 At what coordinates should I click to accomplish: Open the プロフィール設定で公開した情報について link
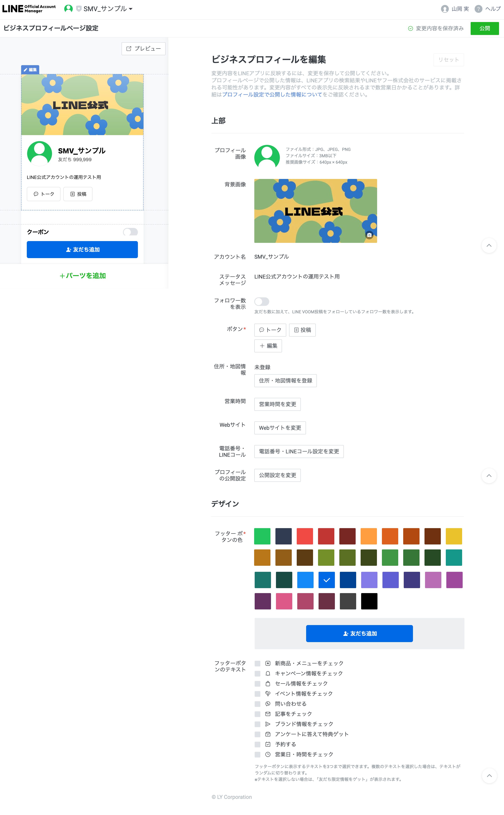(272, 95)
